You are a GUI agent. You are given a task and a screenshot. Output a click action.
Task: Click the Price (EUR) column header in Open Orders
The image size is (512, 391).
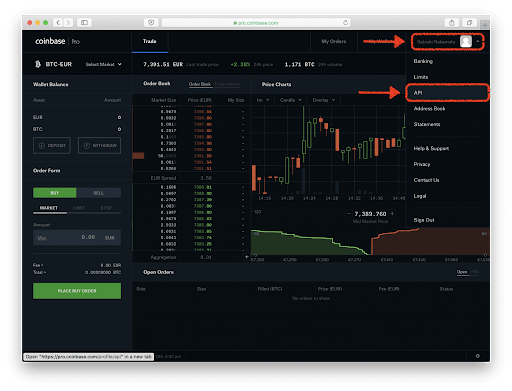(330, 289)
